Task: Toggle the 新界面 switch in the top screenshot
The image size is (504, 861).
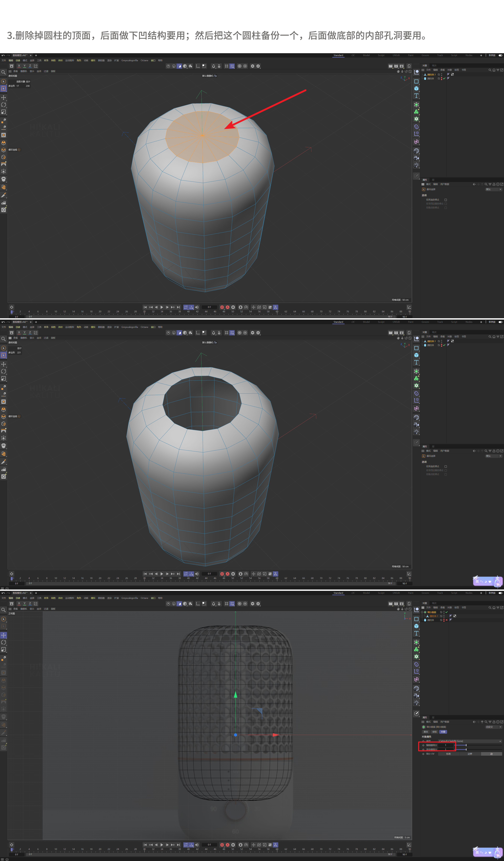Action: (x=500, y=55)
